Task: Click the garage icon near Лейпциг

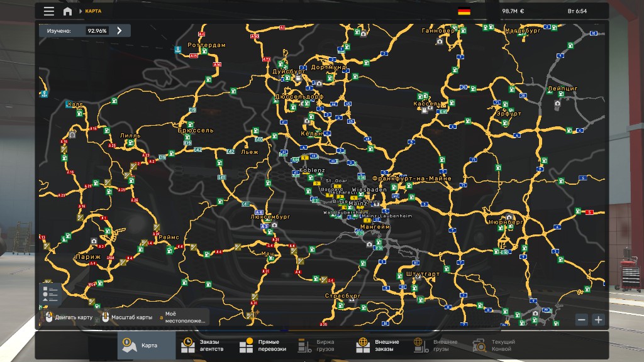Action: [x=557, y=104]
